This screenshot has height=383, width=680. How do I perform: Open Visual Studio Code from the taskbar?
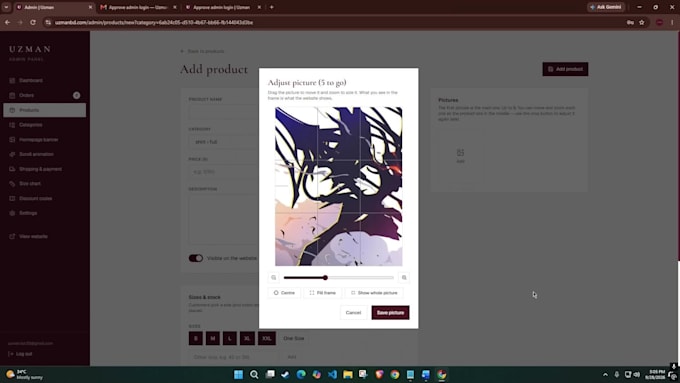coord(332,374)
